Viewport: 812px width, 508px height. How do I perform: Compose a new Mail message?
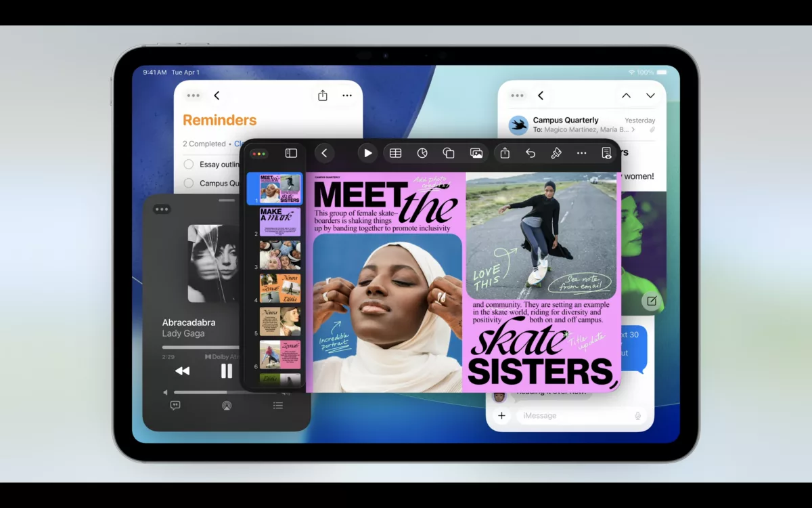(x=651, y=301)
